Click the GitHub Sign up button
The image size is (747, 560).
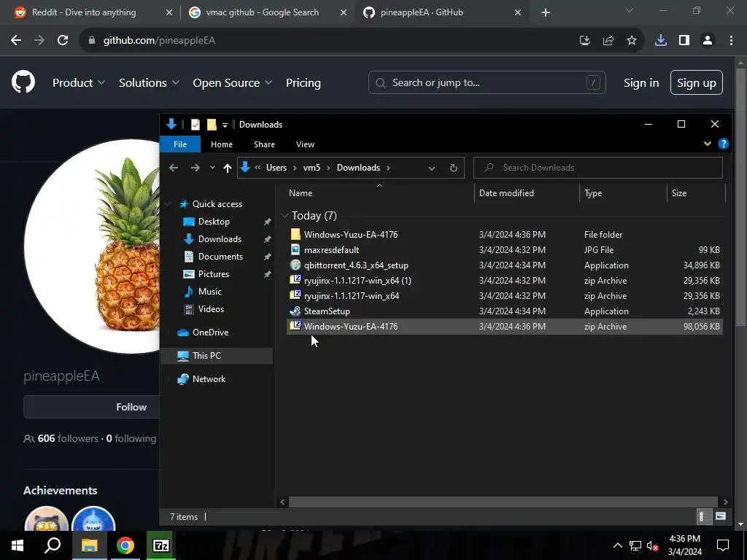tap(696, 83)
